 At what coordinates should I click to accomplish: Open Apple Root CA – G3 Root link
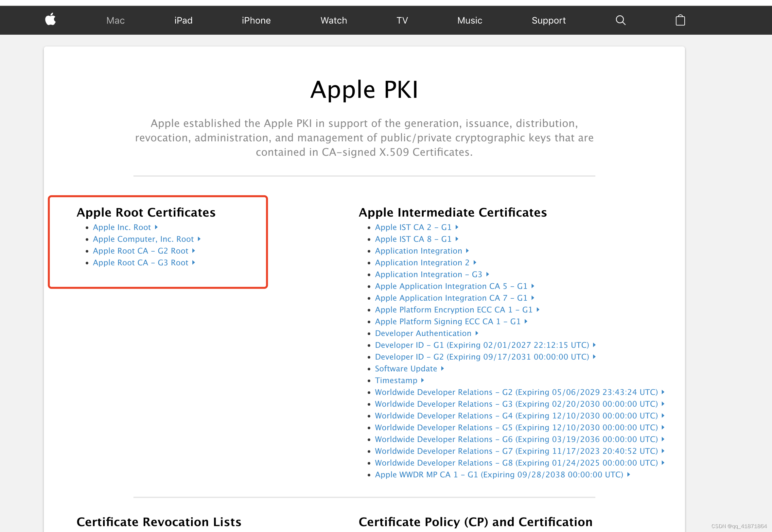click(x=144, y=263)
